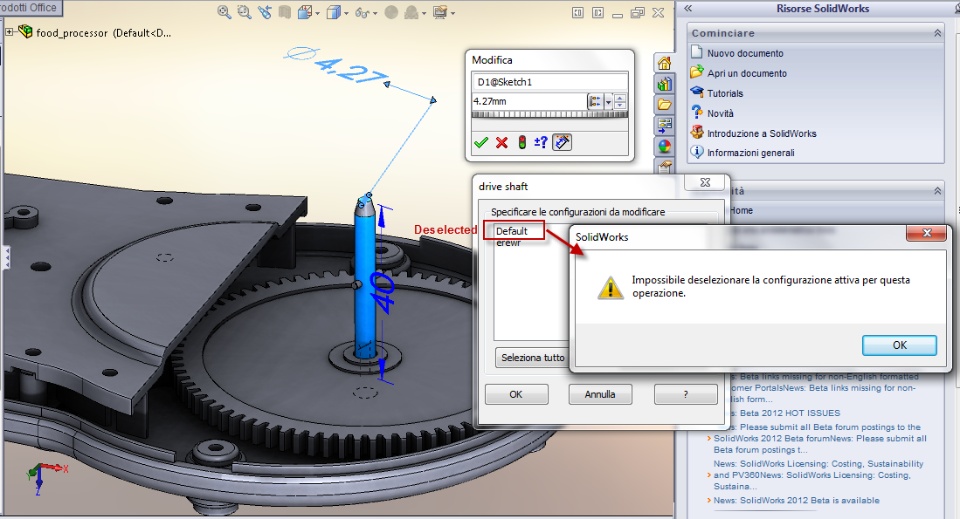This screenshot has width=960, height=519.
Task: Click Nuovo documento page icon
Action: click(x=696, y=52)
